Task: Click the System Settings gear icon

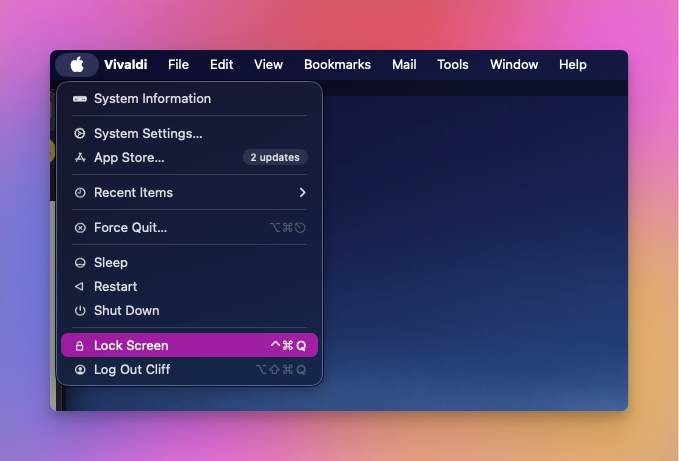Action: (80, 134)
